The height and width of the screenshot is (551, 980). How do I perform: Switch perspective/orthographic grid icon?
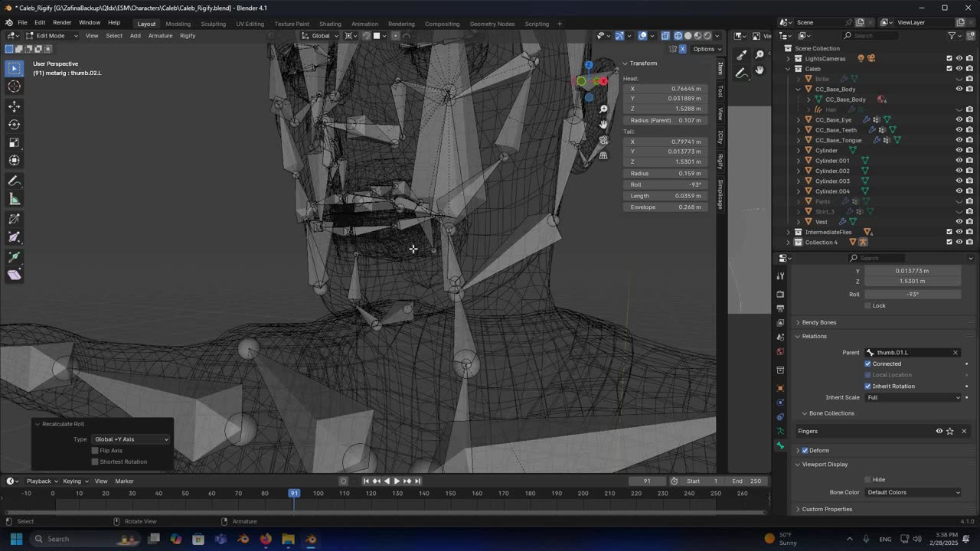coord(603,155)
